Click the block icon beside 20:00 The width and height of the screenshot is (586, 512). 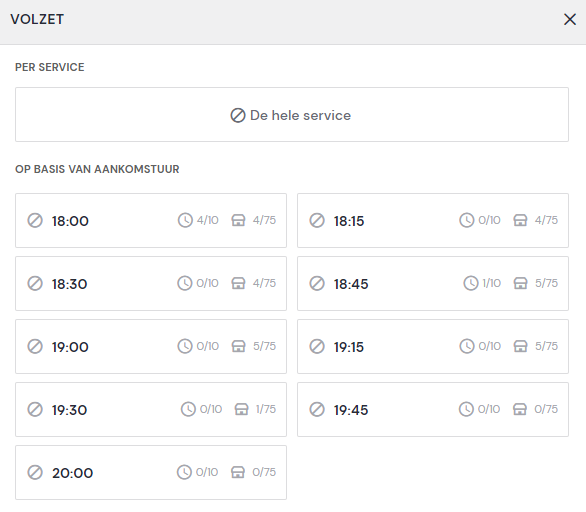click(x=35, y=472)
